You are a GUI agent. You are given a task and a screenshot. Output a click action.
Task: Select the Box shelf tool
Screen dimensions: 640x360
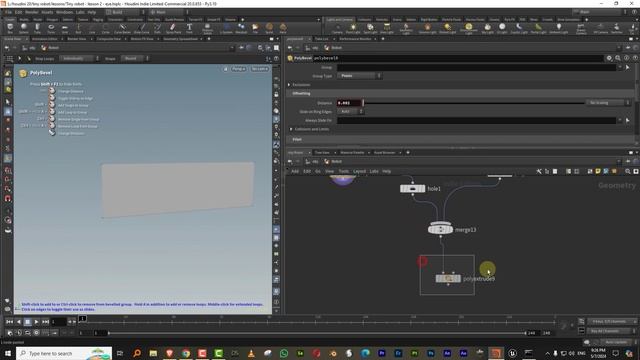10,28
